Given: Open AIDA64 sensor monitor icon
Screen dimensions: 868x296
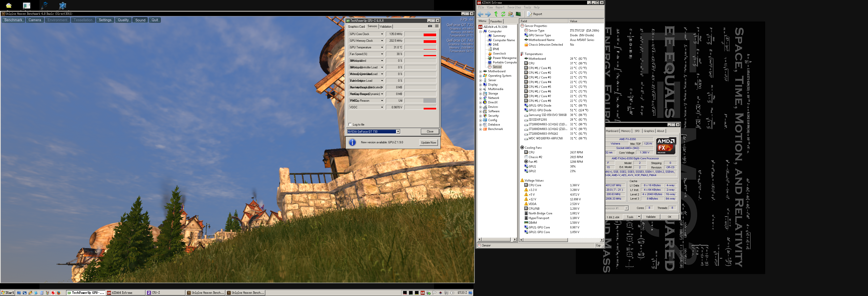Looking at the screenshot, I should [x=518, y=14].
